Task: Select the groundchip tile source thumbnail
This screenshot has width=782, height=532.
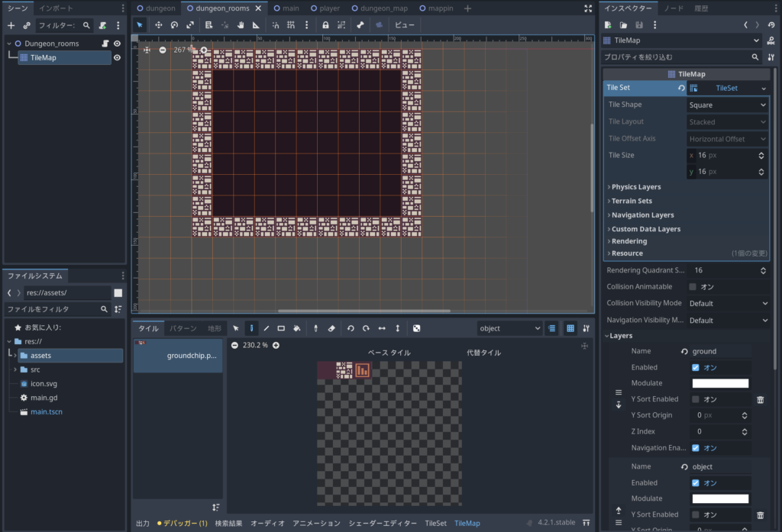Action: (178, 356)
